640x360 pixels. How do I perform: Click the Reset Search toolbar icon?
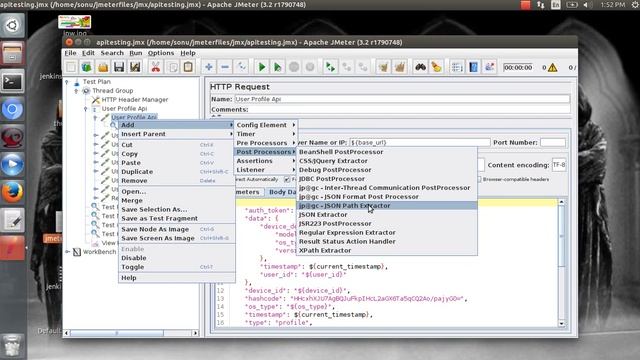pos(436,67)
